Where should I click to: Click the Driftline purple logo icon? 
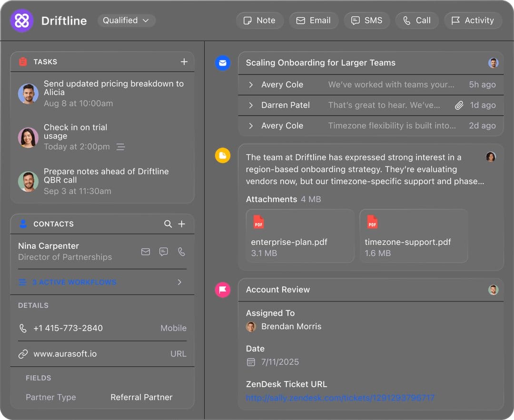point(21,20)
